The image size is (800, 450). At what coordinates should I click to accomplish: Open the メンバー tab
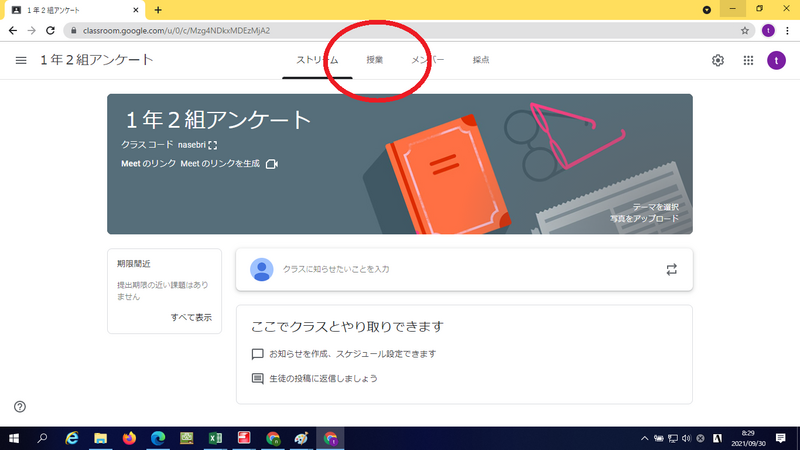pyautogui.click(x=428, y=60)
